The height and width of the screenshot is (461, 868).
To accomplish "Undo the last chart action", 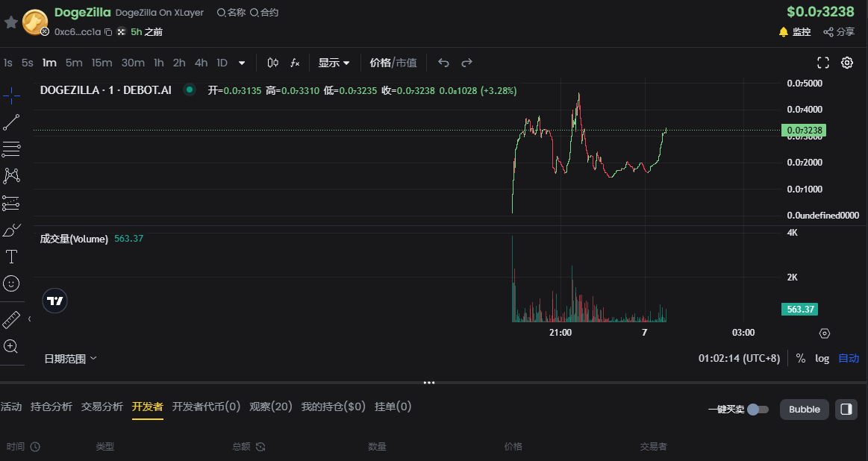I will coord(443,63).
